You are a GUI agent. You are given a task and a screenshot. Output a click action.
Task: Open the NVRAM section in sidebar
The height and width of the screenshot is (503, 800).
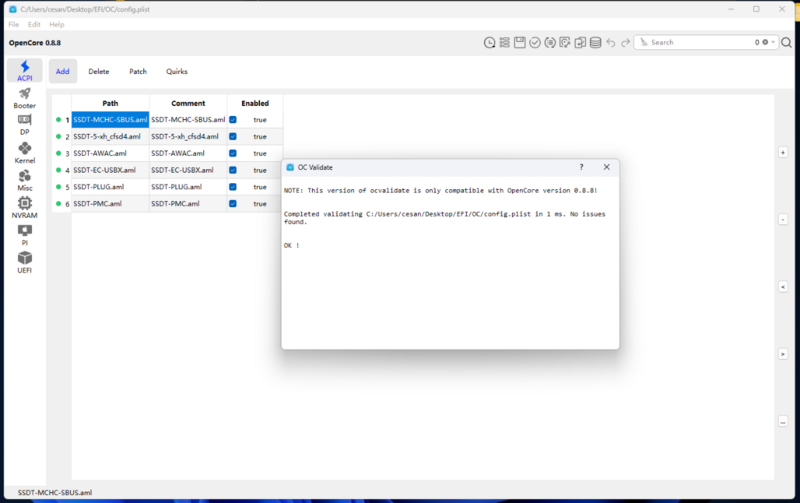(x=24, y=208)
